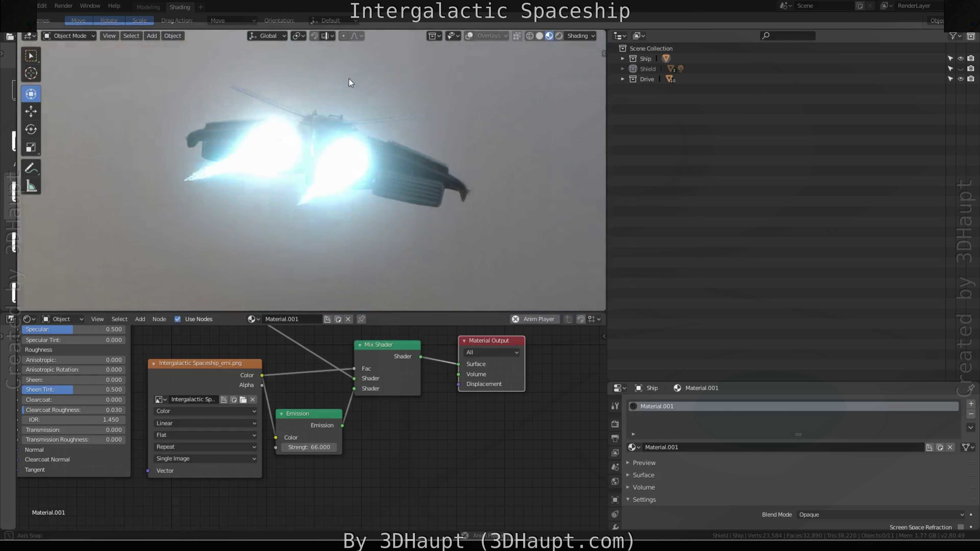Screen dimensions: 980x551
Task: Click the pin icon in node editor header
Action: click(x=361, y=319)
